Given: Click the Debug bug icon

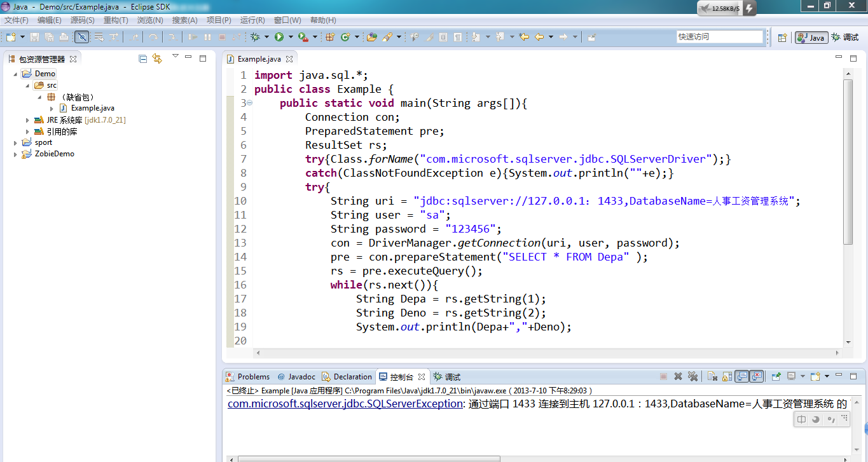Looking at the screenshot, I should click(255, 37).
